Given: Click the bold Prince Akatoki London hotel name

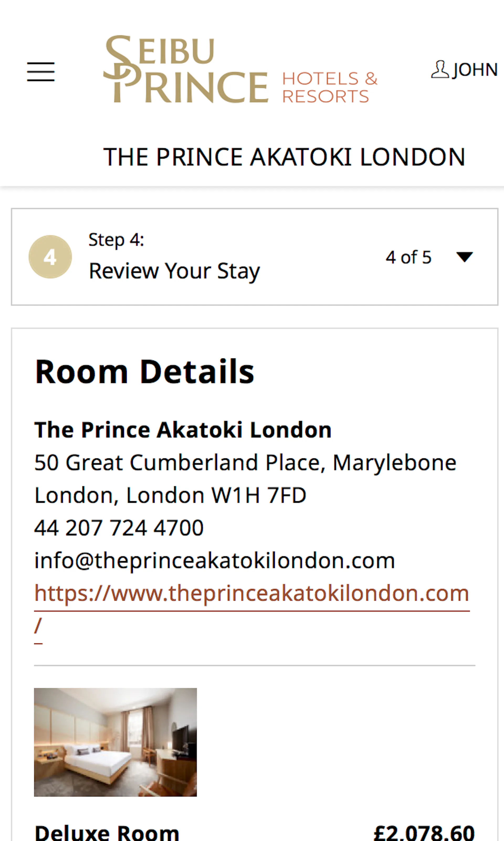Looking at the screenshot, I should [x=183, y=430].
